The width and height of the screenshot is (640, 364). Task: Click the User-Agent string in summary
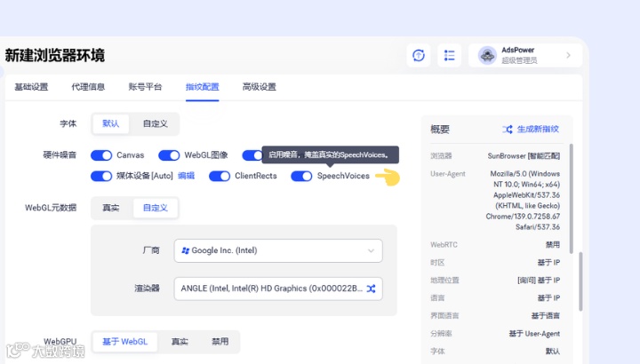(x=523, y=200)
